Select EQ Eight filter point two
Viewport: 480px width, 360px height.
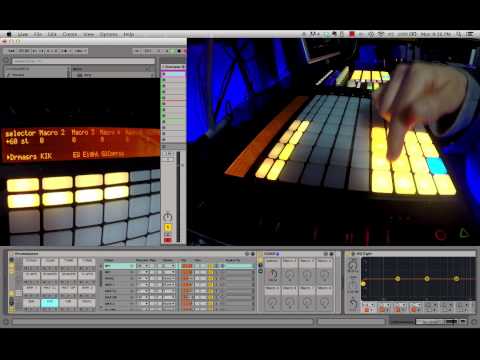(397, 278)
